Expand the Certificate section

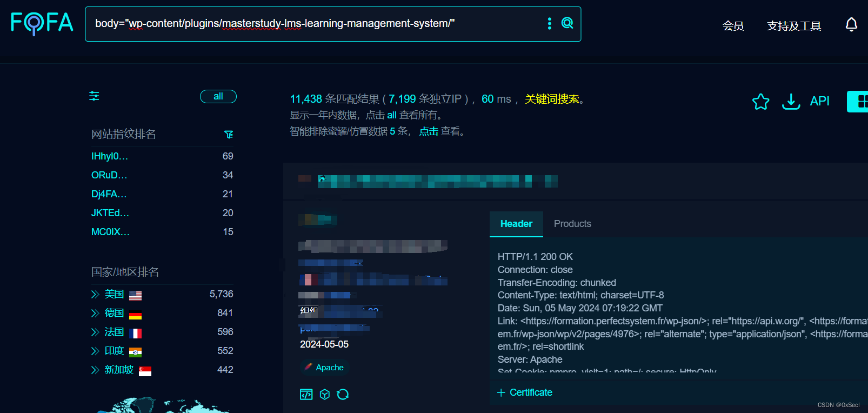click(524, 392)
